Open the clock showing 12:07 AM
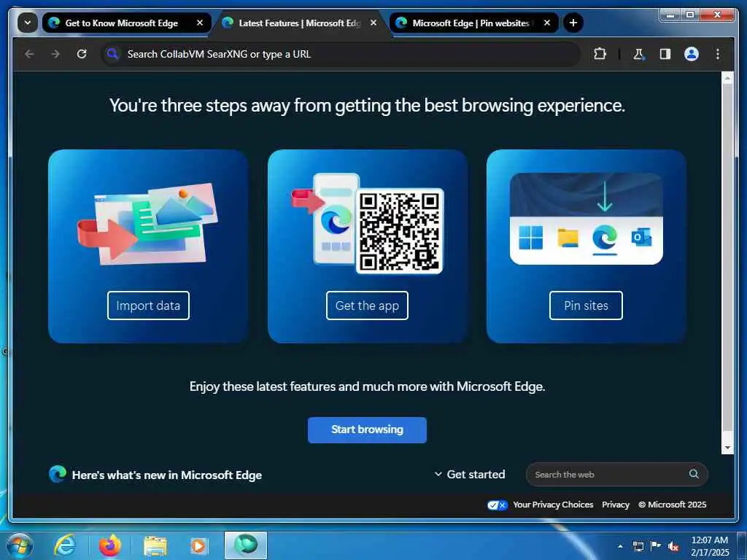Screen dimensions: 747x560 (710, 546)
